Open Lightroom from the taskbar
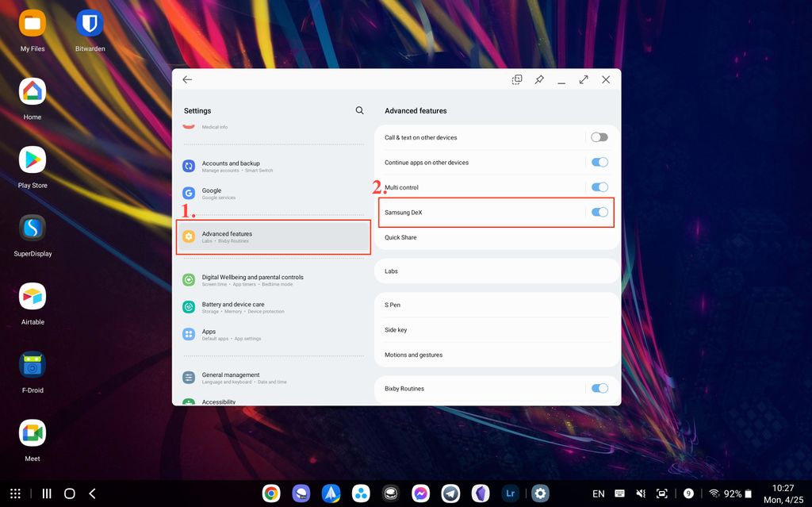Image resolution: width=812 pixels, height=507 pixels. 510,493
